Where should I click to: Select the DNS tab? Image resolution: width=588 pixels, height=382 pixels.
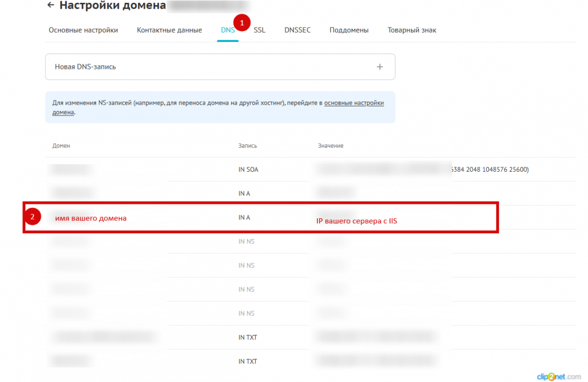228,30
